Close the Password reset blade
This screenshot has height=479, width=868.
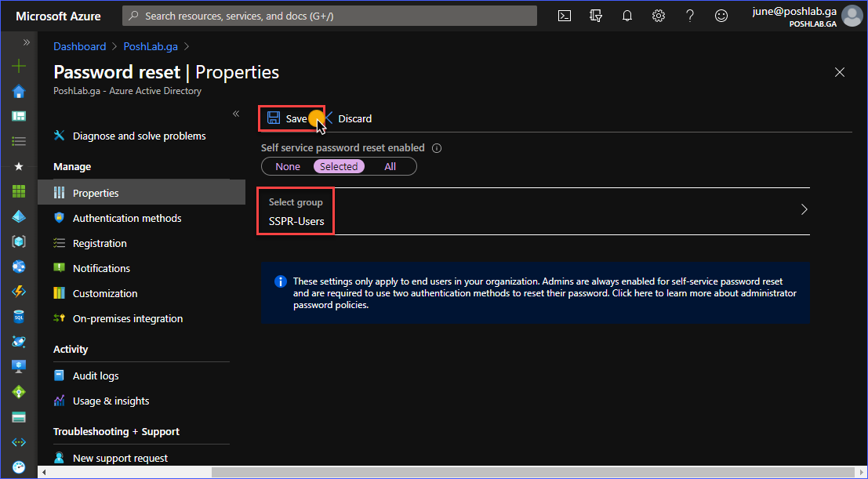point(840,72)
